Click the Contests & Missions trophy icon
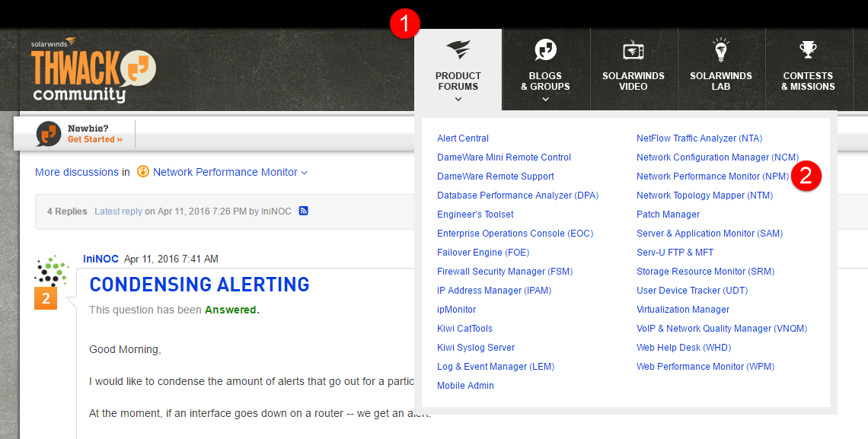The width and height of the screenshot is (868, 439). click(808, 49)
